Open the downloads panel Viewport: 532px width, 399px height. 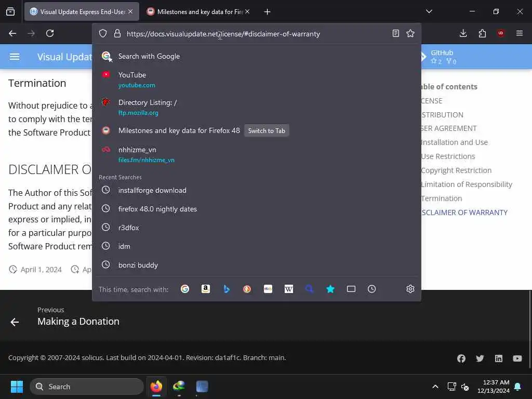pos(463,33)
